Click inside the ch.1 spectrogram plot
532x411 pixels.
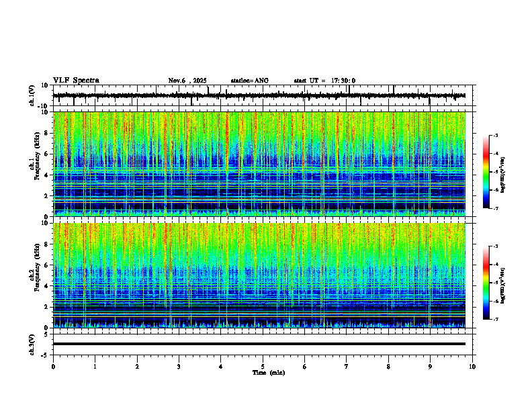(259, 164)
